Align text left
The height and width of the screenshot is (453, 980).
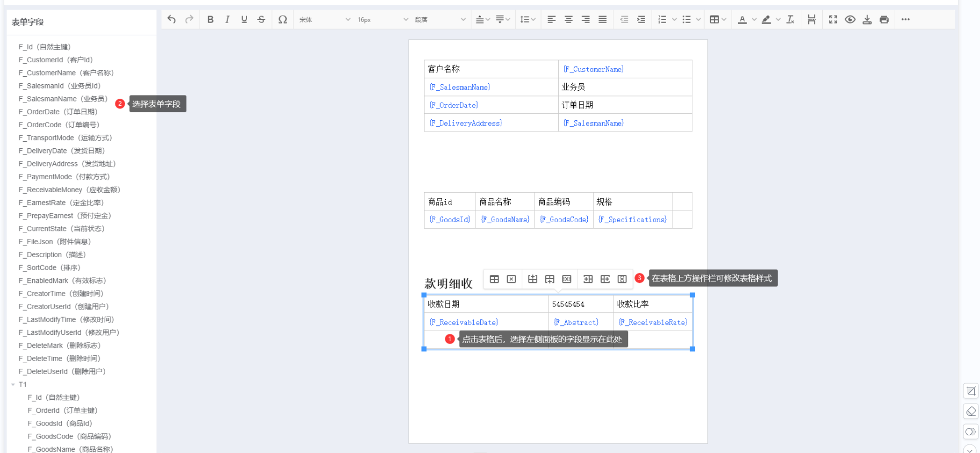click(x=551, y=19)
